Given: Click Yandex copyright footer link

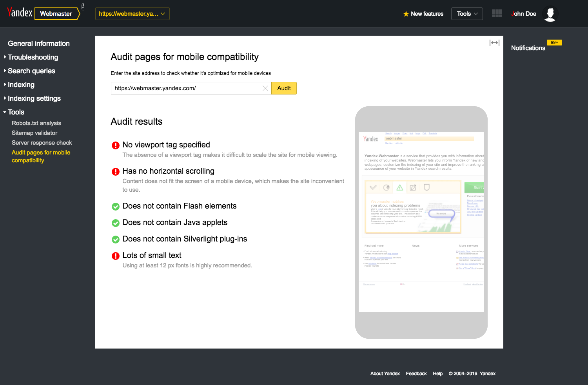Looking at the screenshot, I should (488, 374).
